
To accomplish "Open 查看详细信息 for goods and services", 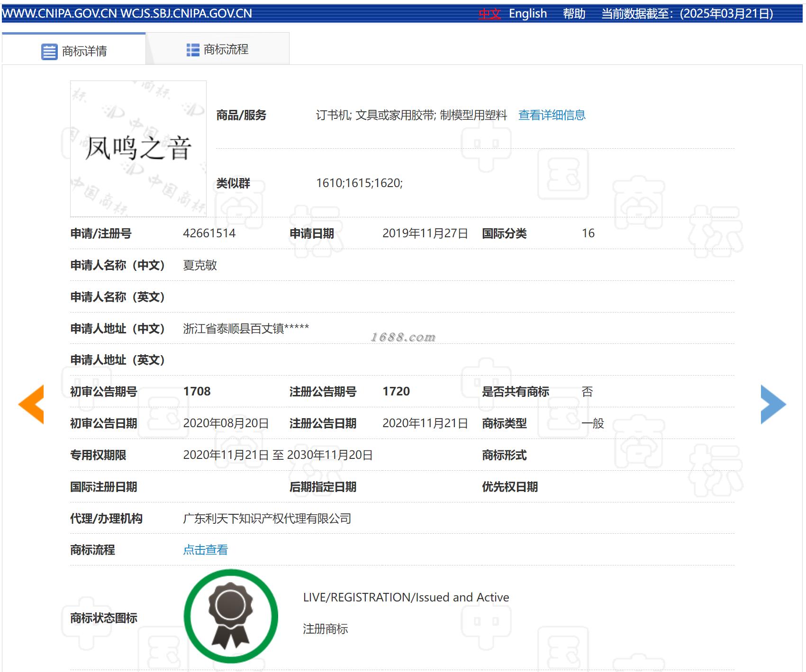I will pos(552,115).
